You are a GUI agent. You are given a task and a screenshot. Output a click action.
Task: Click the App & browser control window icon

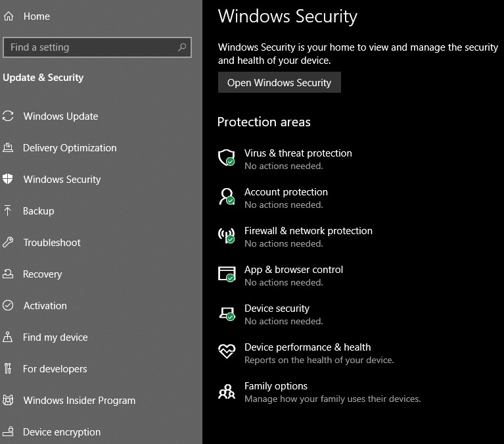pyautogui.click(x=226, y=274)
